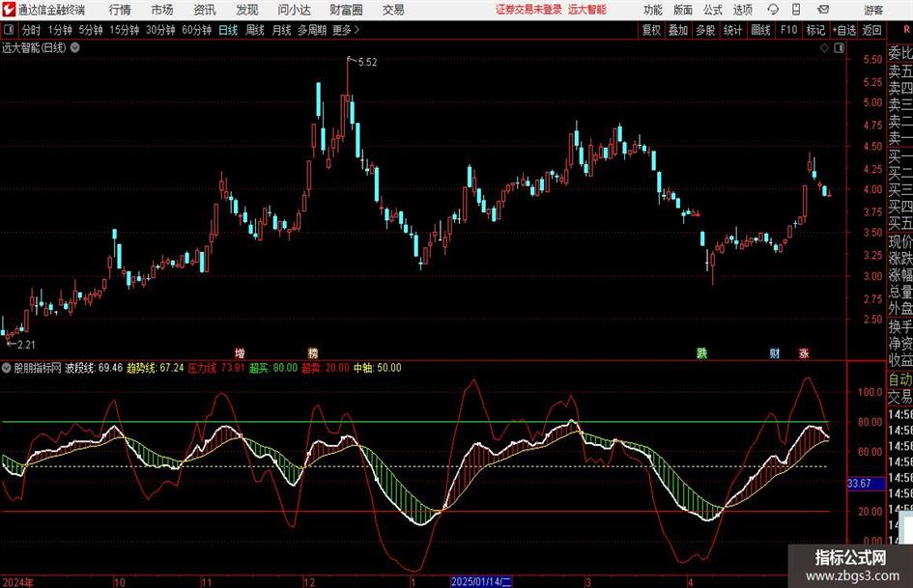The width and height of the screenshot is (913, 588).
Task: Click the 证券交易未登录 login link
Action: point(528,10)
